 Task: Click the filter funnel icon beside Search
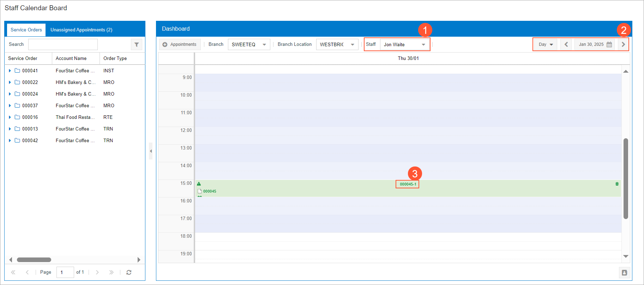click(137, 44)
